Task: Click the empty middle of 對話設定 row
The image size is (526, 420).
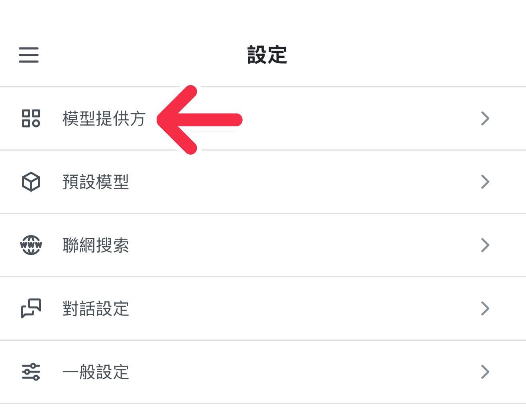Action: [303, 308]
